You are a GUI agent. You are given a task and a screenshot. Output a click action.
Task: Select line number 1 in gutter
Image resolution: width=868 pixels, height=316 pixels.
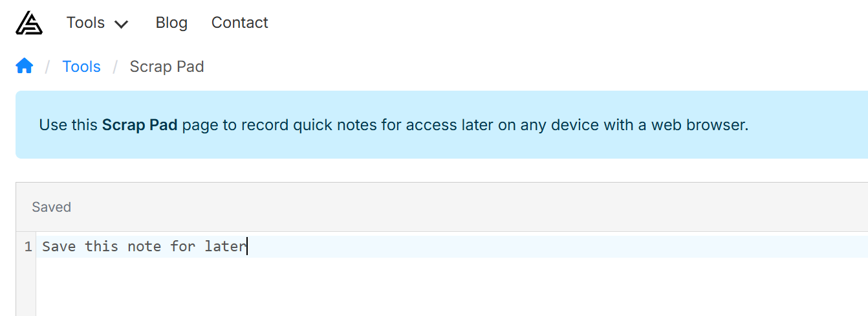28,247
